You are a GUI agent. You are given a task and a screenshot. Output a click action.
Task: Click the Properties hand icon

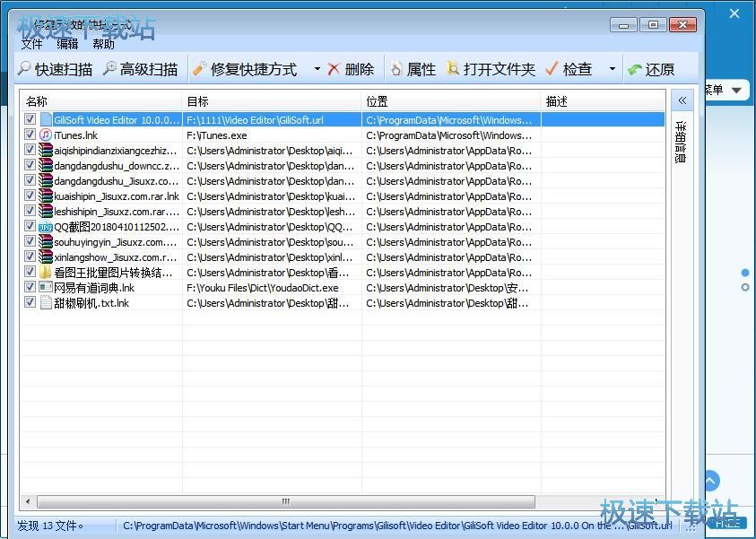[x=396, y=68]
